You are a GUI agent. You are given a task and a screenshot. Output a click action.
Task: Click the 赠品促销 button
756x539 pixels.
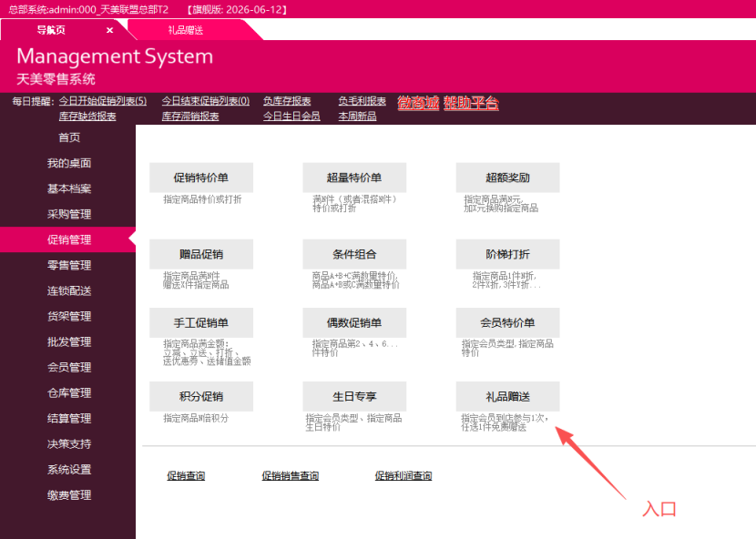coord(201,255)
